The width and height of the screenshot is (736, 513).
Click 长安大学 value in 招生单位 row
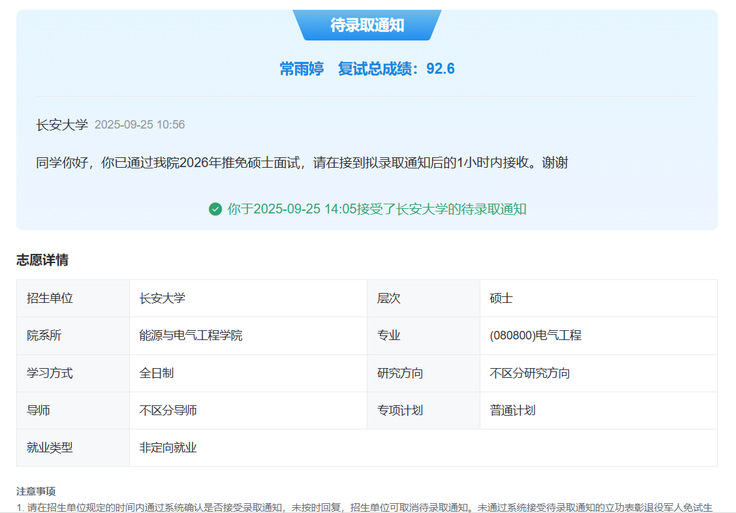click(x=162, y=298)
